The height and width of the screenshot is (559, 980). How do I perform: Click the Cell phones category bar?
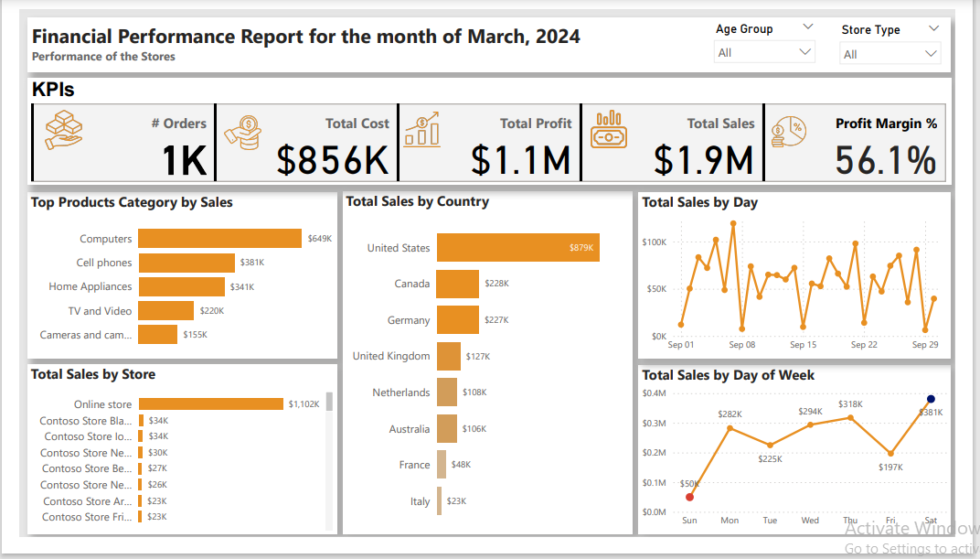pos(186,263)
